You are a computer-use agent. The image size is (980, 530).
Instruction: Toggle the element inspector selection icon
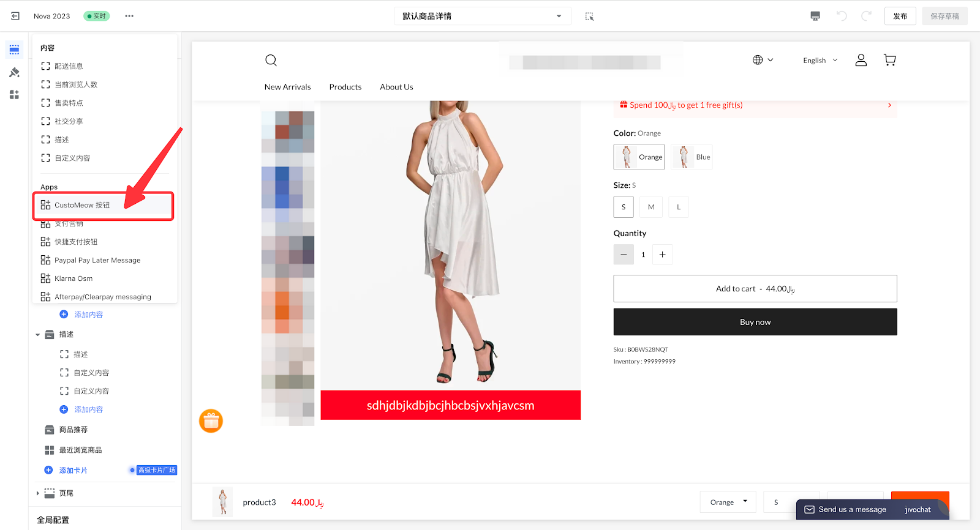point(589,16)
